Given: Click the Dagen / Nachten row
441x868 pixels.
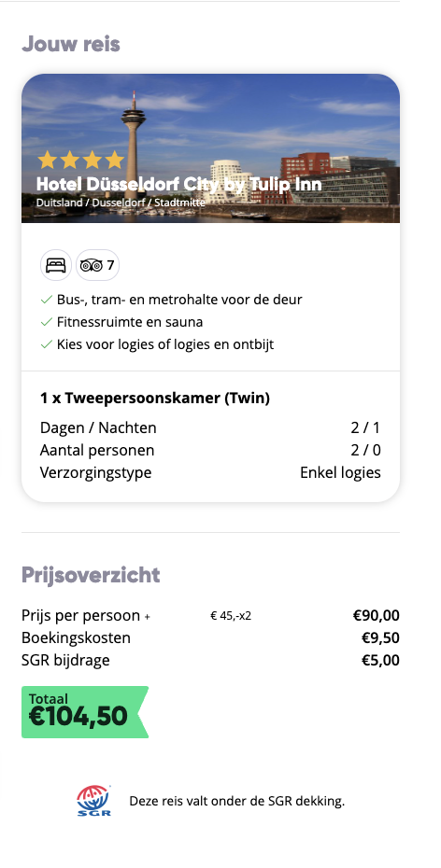Looking at the screenshot, I should (x=210, y=427).
